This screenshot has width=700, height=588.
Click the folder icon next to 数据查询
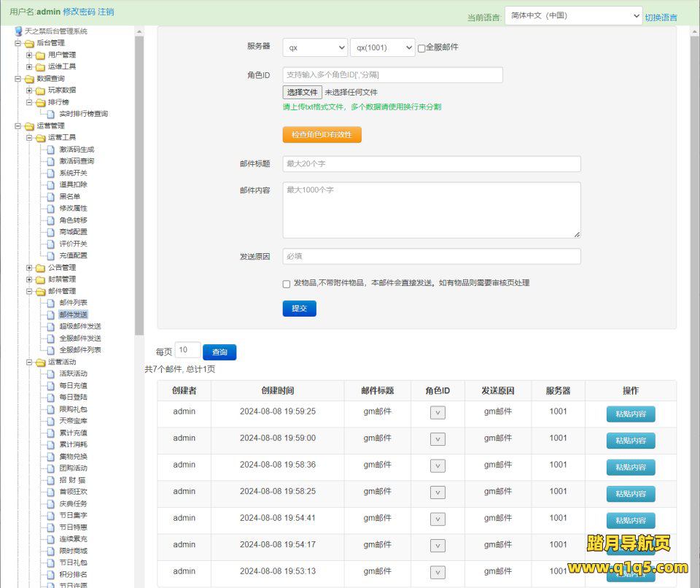(28, 79)
